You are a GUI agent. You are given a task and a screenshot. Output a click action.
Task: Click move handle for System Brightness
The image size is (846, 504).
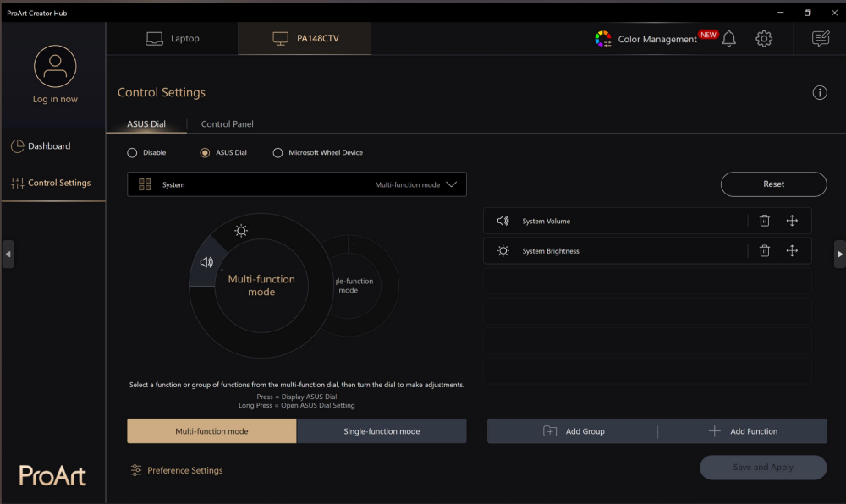click(792, 250)
